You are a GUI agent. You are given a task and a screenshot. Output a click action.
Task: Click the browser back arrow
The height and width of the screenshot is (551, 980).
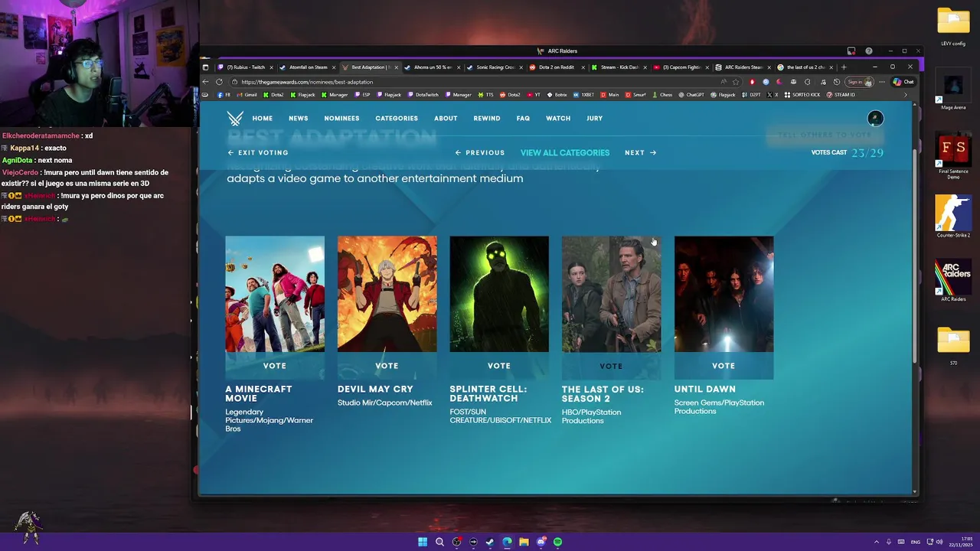pos(205,82)
